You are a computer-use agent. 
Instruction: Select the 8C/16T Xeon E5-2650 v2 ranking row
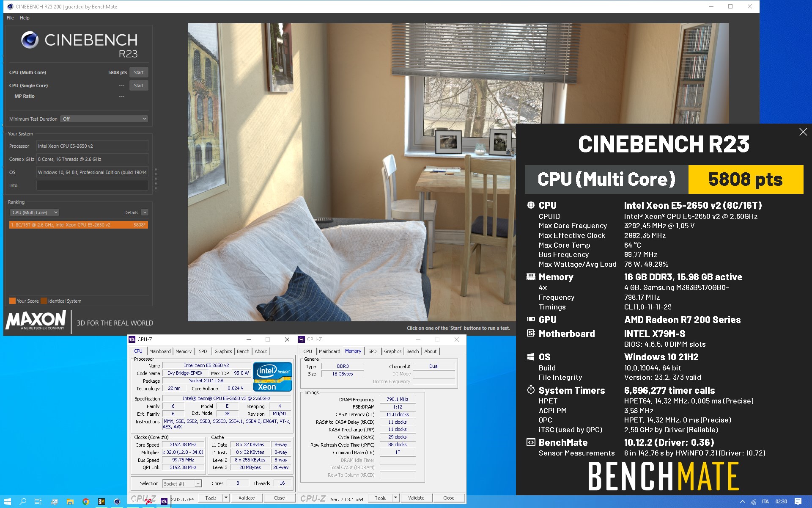coord(79,225)
